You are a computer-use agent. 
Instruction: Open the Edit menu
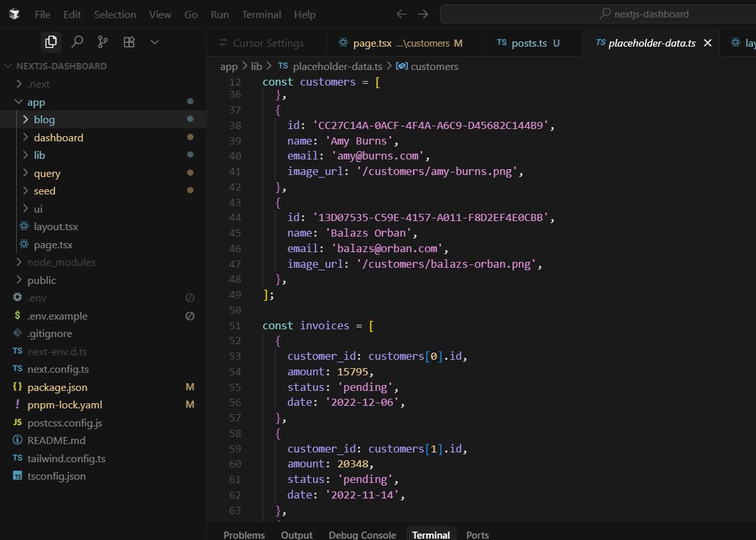click(73, 14)
